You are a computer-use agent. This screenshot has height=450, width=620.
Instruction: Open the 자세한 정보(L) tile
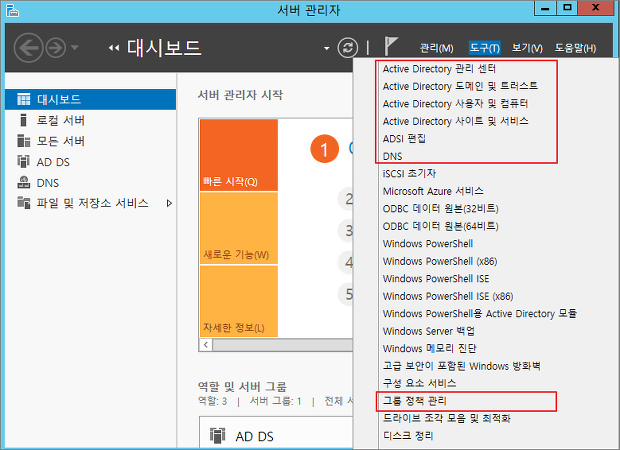coord(239,301)
